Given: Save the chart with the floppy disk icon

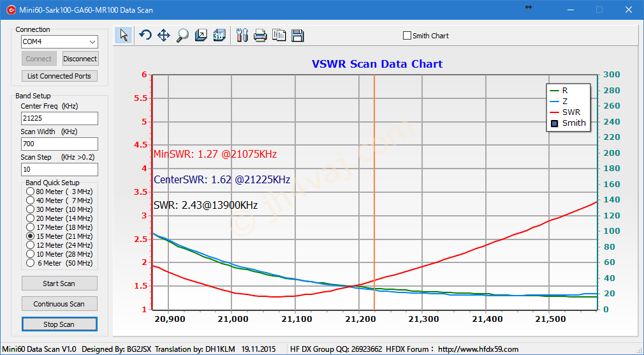Looking at the screenshot, I should [298, 35].
